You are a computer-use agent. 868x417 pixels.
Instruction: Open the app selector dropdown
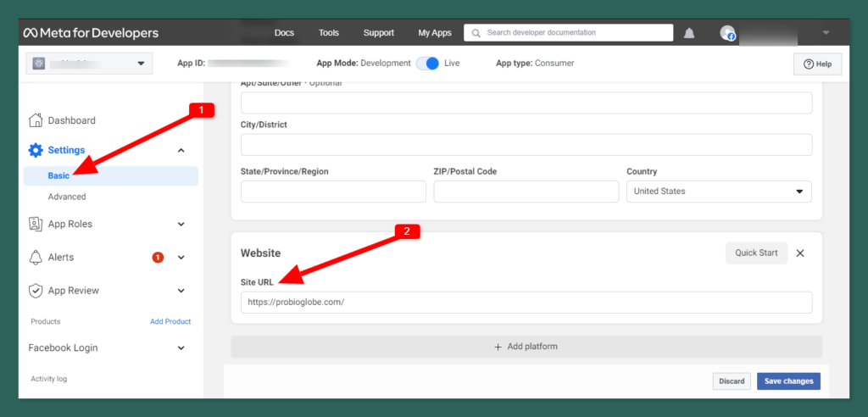[x=89, y=64]
